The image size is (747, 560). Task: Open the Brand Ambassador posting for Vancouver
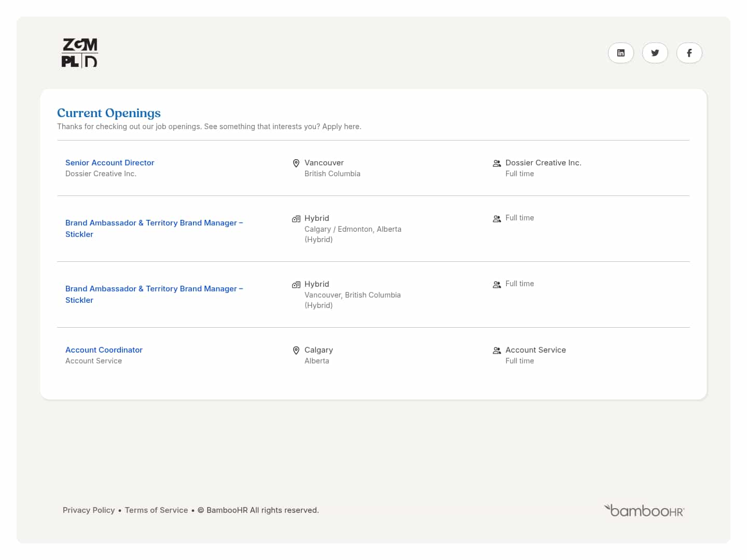(154, 294)
